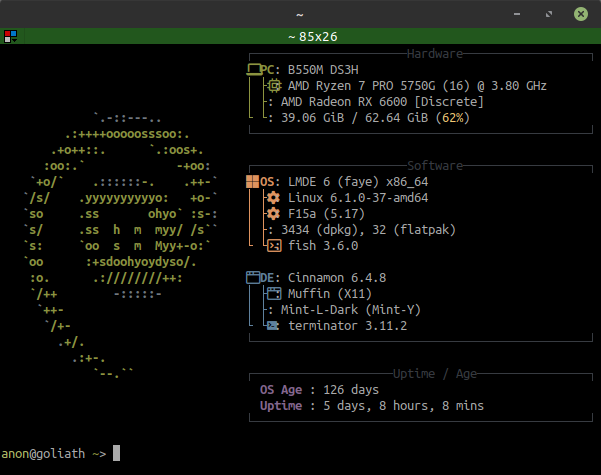
Task: Click "5 days, 8 hours, 8 mins" value
Action: pyautogui.click(x=403, y=406)
